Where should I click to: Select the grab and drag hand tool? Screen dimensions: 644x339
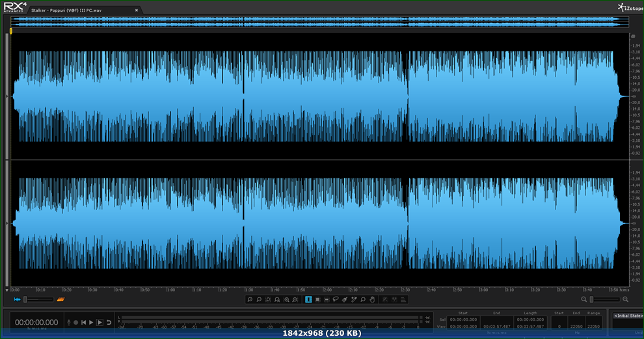coord(372,299)
